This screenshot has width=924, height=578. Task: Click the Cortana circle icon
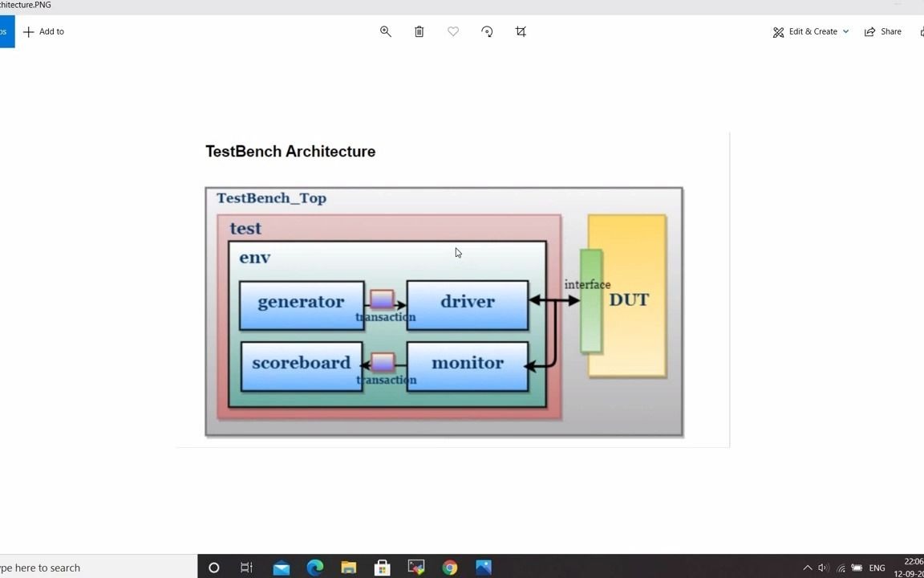coord(214,568)
